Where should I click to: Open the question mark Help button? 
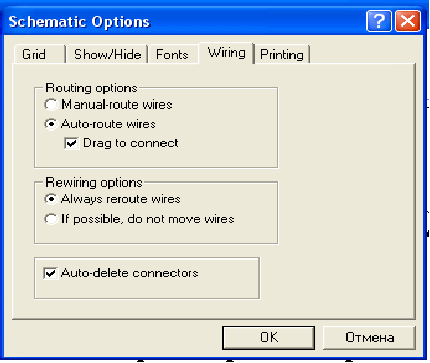pos(379,22)
